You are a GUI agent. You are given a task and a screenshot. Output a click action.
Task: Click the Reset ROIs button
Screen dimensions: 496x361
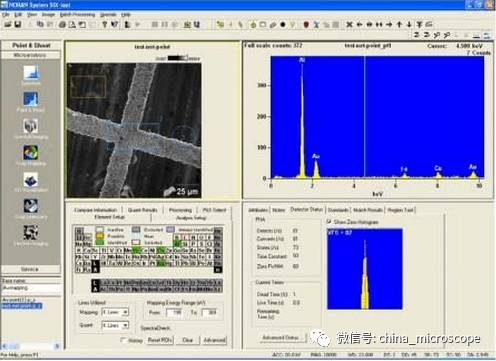tap(160, 340)
